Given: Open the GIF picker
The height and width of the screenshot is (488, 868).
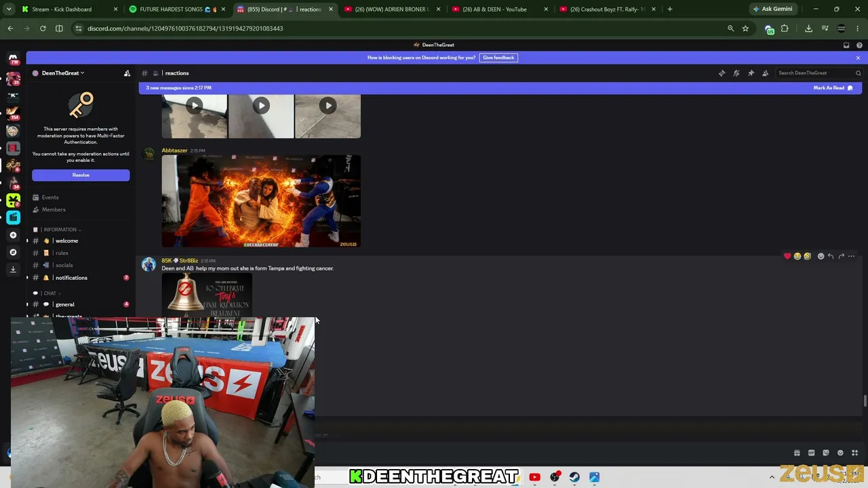Looking at the screenshot, I should point(812,453).
